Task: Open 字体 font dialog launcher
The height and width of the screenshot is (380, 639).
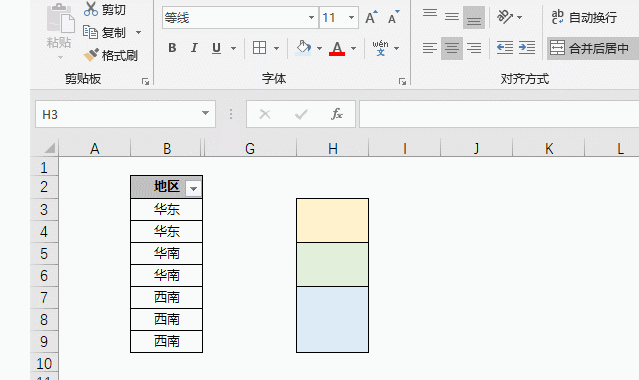Action: [x=403, y=82]
